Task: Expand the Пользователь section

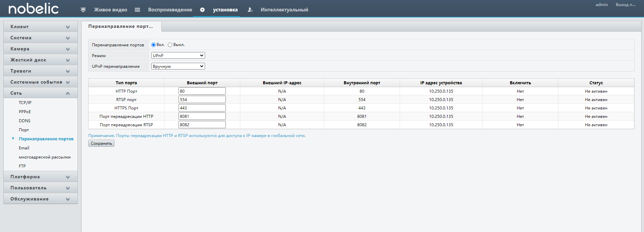Action: pyautogui.click(x=41, y=188)
